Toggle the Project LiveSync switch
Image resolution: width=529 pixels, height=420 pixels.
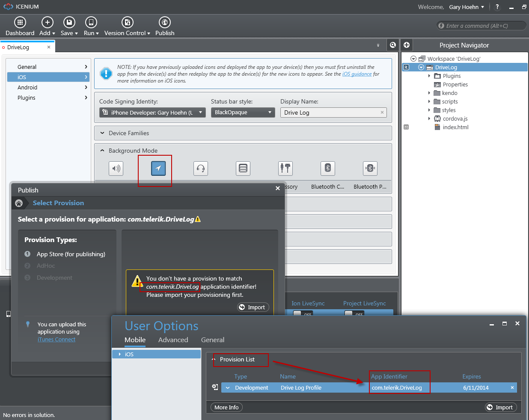[354, 313]
